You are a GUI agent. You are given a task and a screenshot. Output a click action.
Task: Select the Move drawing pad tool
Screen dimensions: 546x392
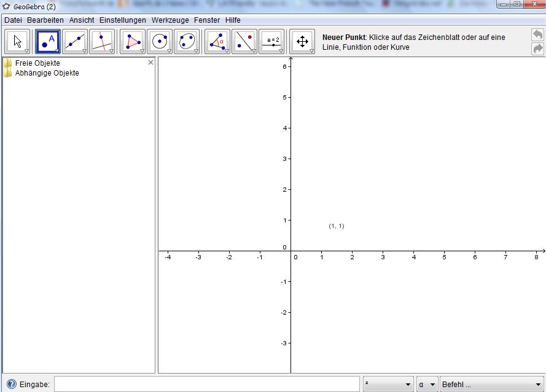coord(302,42)
